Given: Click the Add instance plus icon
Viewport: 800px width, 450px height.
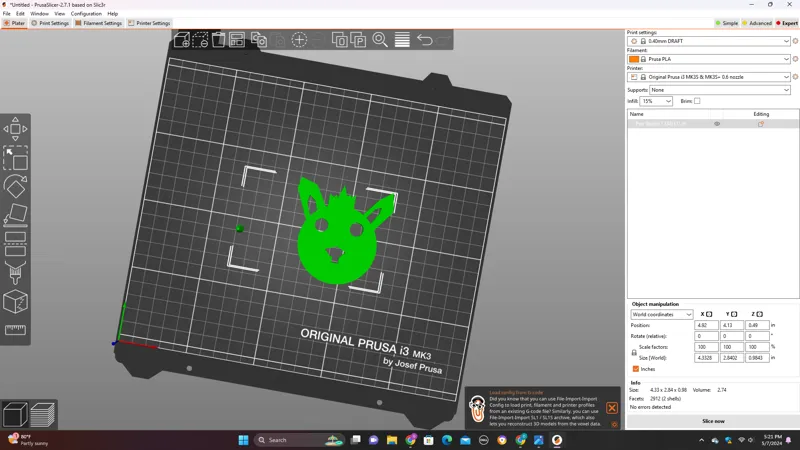Looking at the screenshot, I should click(x=299, y=40).
